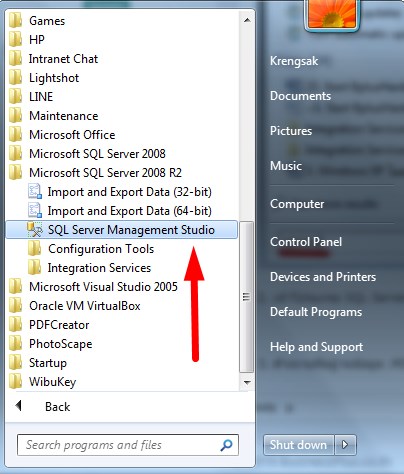This screenshot has width=404, height=474.
Task: Select the PhotoScape folder label
Action: pyautogui.click(x=60, y=344)
